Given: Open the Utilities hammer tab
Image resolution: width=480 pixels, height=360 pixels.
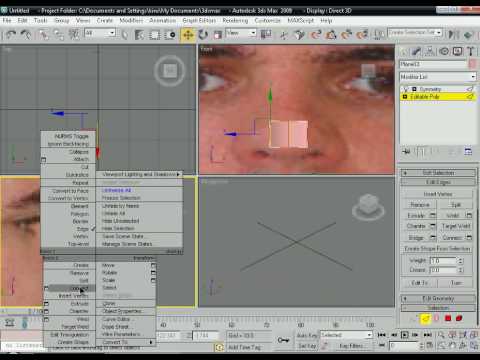Looking at the screenshot, I should pyautogui.click(x=471, y=51).
